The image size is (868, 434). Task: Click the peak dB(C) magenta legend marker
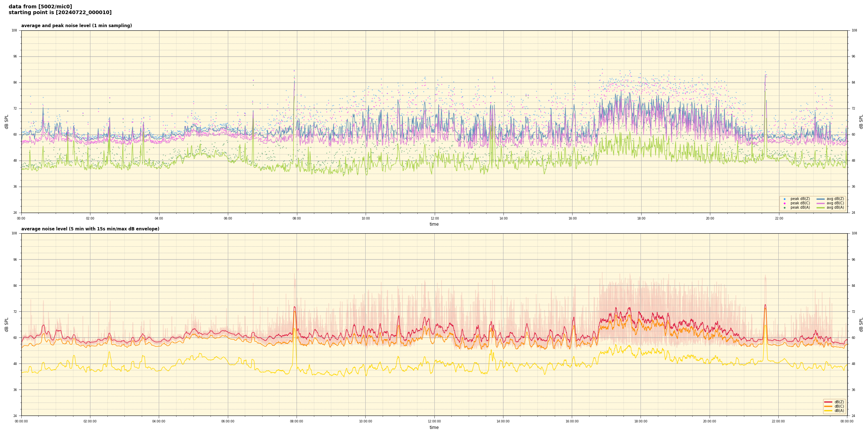point(784,203)
